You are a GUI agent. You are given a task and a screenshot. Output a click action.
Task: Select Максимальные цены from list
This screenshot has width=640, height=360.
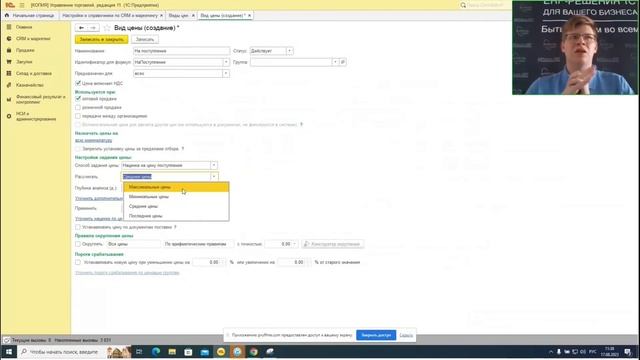[x=176, y=187]
